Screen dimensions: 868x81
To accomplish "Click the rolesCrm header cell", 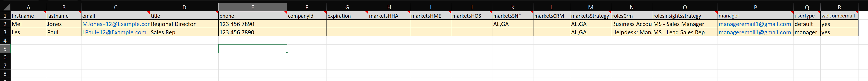I will tap(631, 16).
